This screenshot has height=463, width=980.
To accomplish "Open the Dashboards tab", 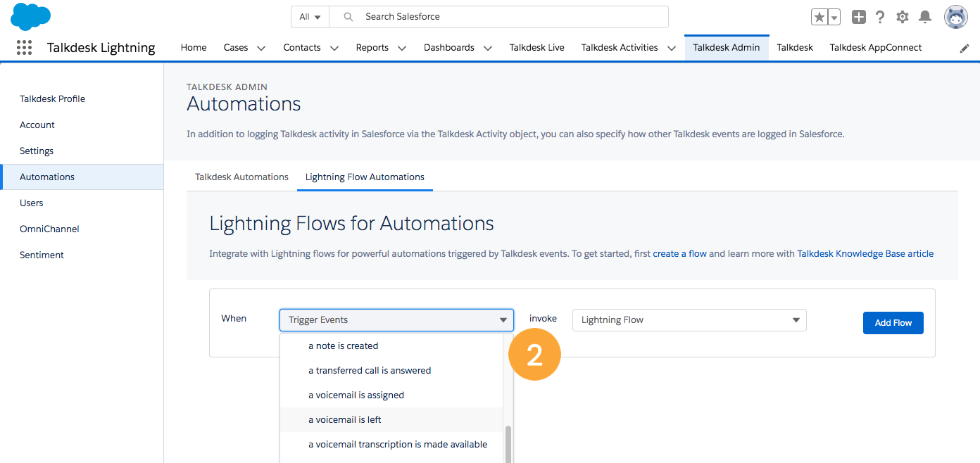I will tap(449, 48).
